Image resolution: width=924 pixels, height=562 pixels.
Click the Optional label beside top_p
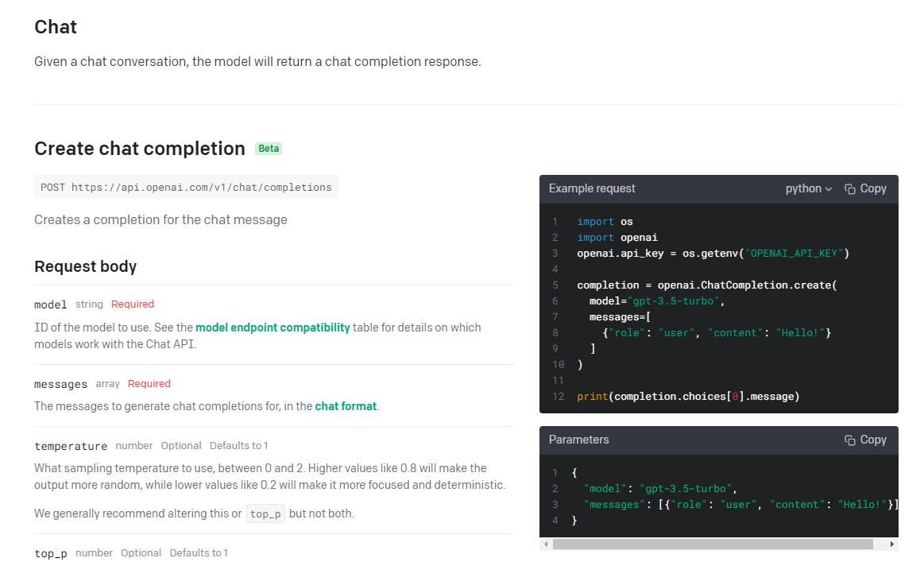tap(141, 553)
